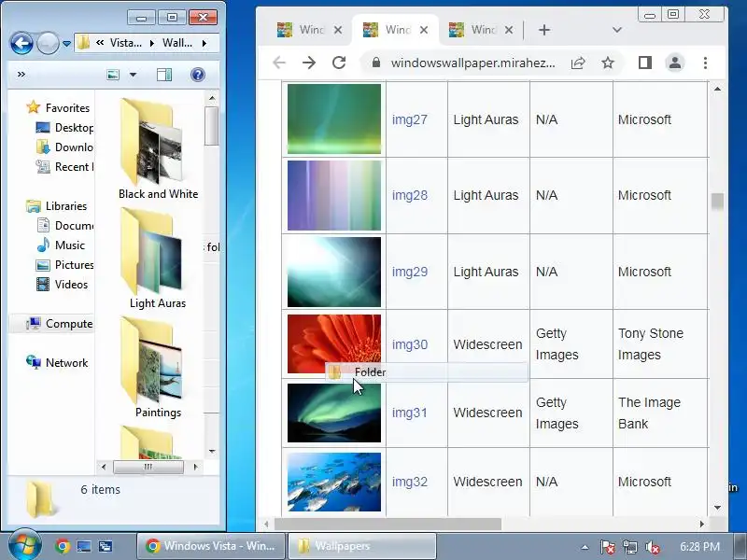Go forward in Chrome
Viewport: 747px width, 560px height.
(x=309, y=63)
